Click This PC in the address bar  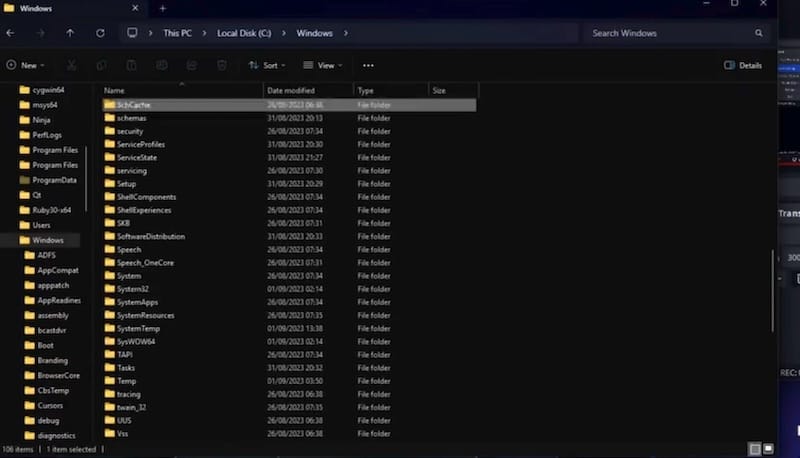coord(178,33)
